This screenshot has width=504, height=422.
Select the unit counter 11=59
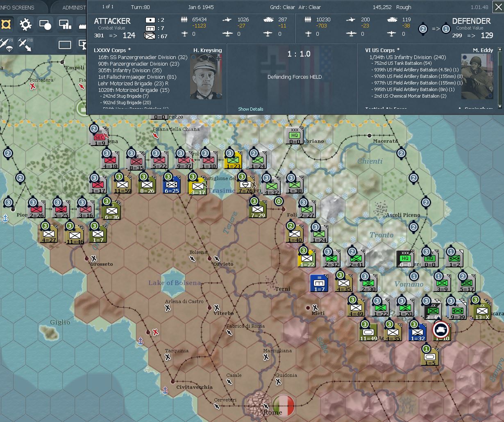[x=123, y=185]
